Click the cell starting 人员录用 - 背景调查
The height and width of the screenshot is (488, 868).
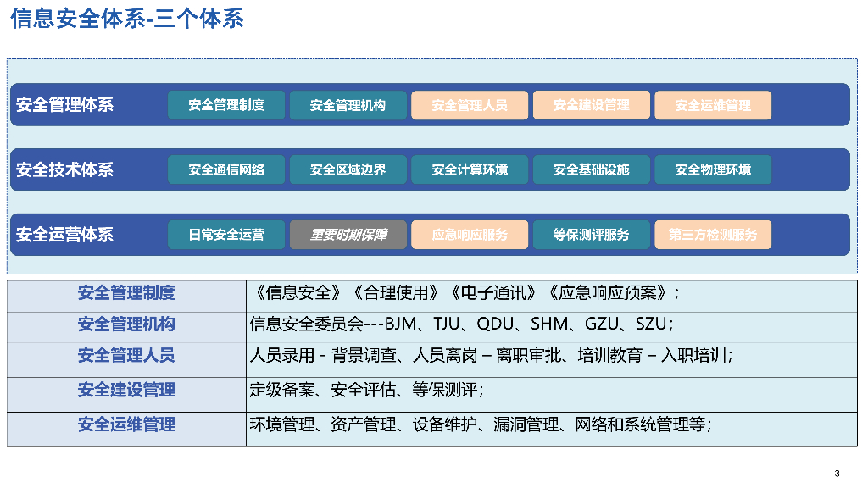click(552, 360)
